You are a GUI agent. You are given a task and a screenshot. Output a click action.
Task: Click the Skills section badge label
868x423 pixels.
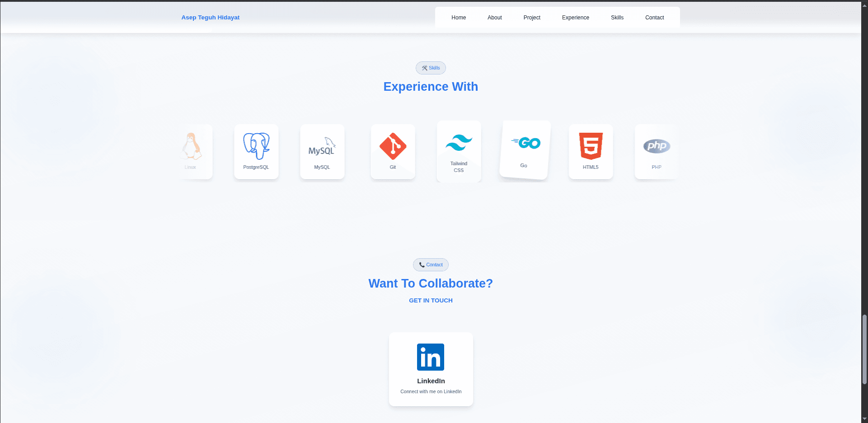point(434,68)
